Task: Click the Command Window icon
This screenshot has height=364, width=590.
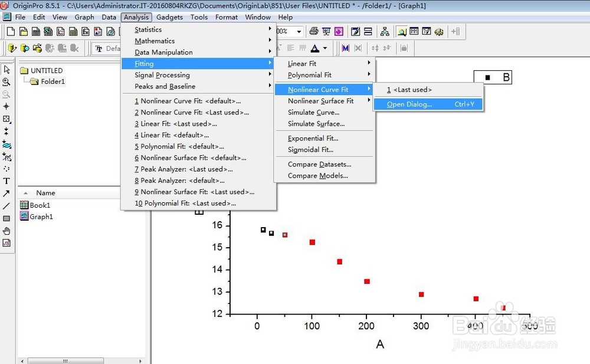Action: point(427,32)
